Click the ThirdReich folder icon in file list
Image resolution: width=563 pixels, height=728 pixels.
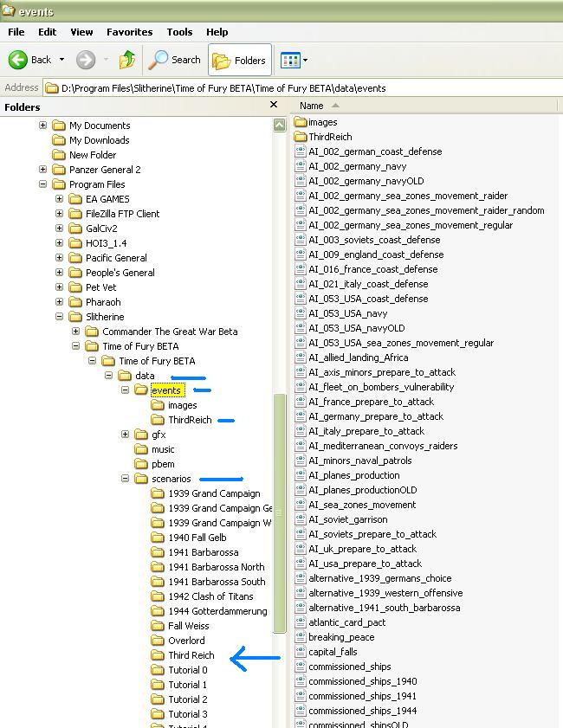(301, 137)
